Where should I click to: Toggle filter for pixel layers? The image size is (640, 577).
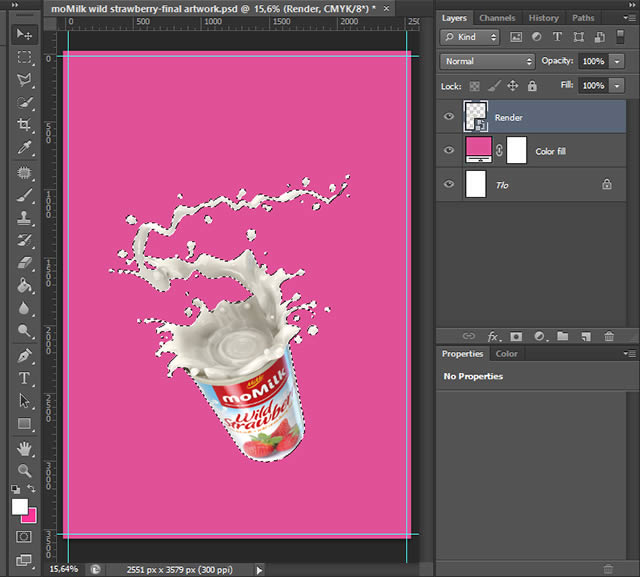516,37
